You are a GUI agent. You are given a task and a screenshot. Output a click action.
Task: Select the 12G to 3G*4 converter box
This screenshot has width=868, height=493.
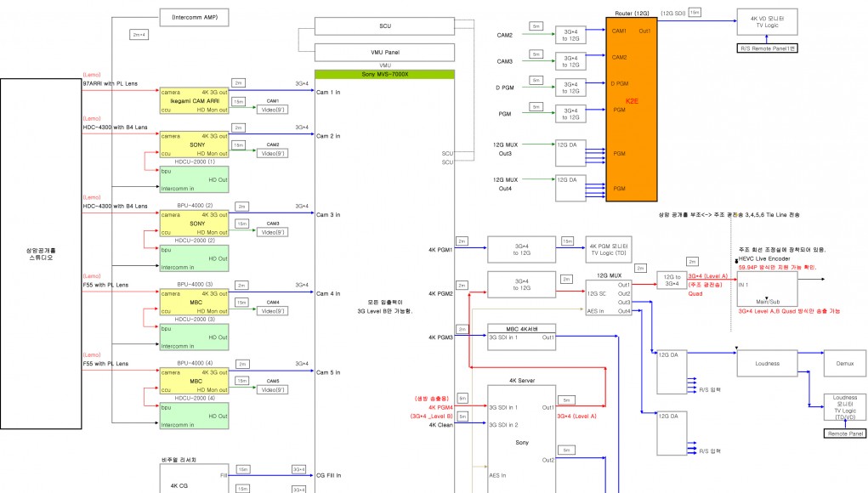pyautogui.click(x=672, y=280)
